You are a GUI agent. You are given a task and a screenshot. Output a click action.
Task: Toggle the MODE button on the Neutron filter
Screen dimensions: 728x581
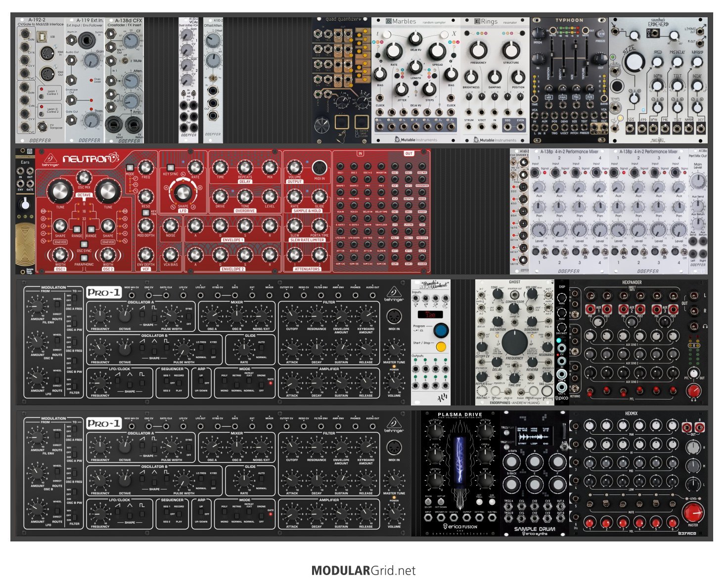tap(130, 168)
